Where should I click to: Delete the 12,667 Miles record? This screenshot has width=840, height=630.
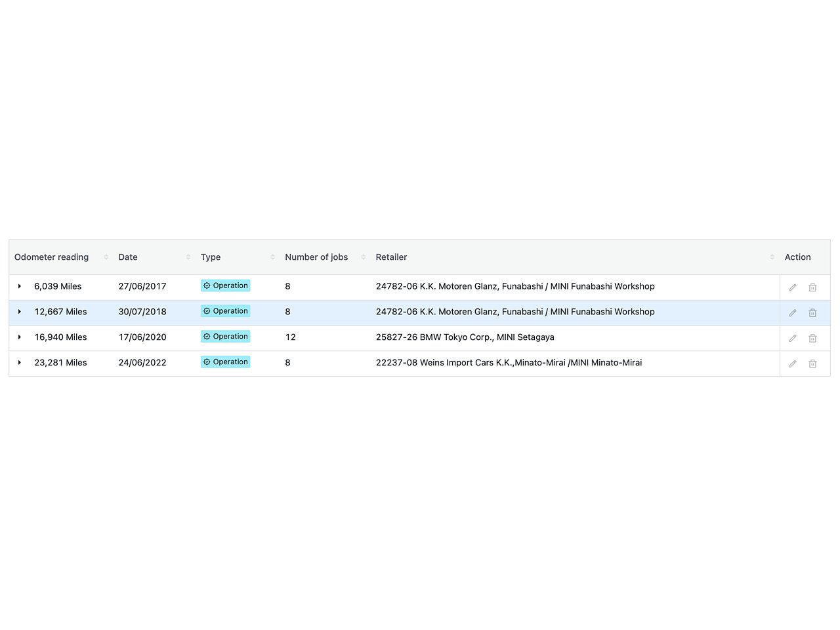coord(812,313)
